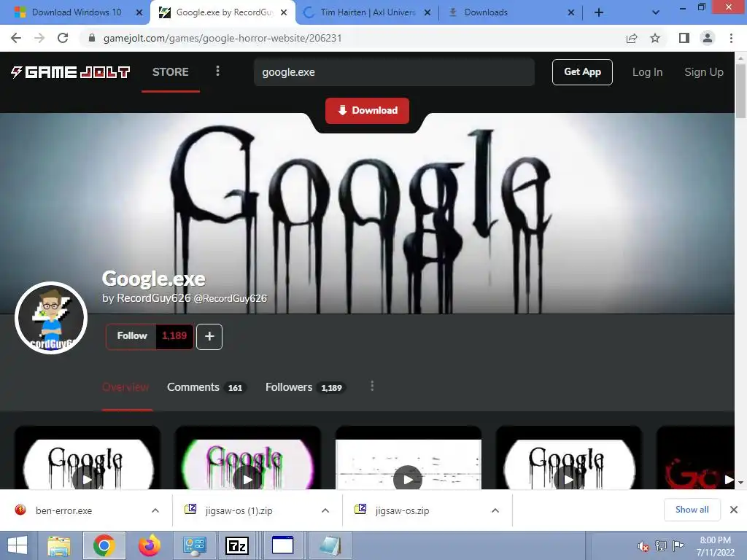Close the downloads bar

point(734,510)
